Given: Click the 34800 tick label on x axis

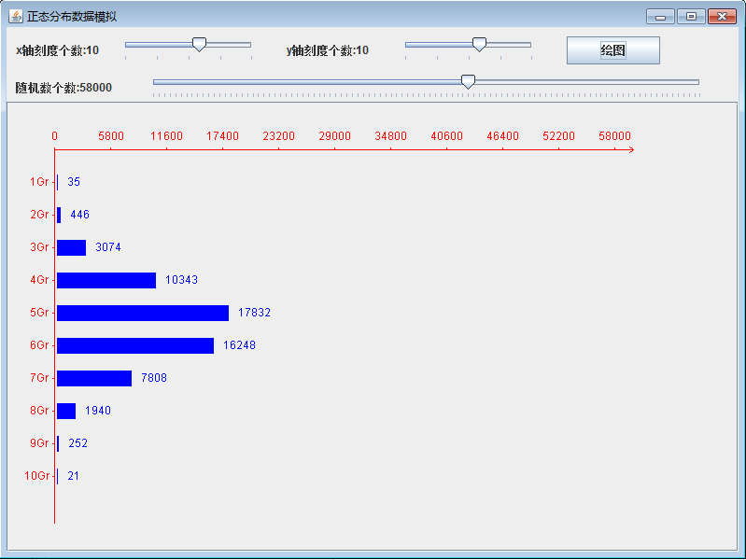Looking at the screenshot, I should click(x=390, y=136).
